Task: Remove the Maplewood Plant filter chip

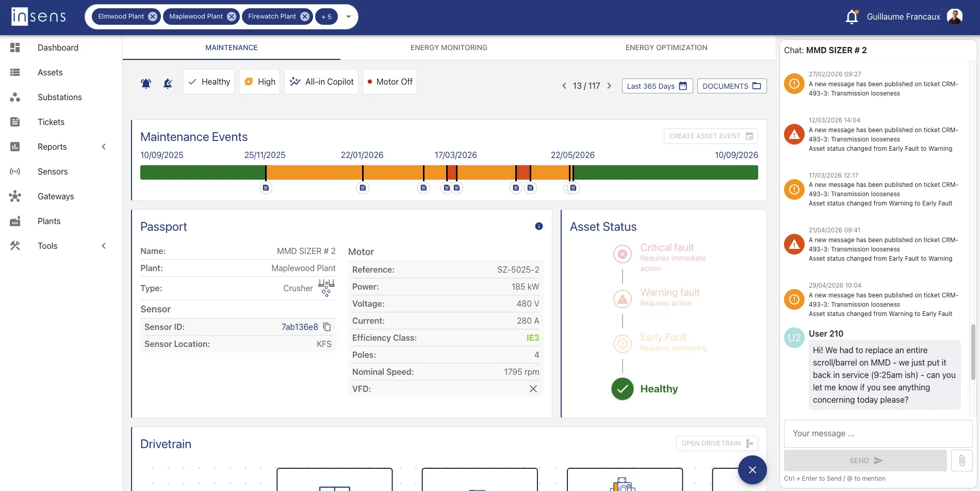Action: [x=232, y=17]
